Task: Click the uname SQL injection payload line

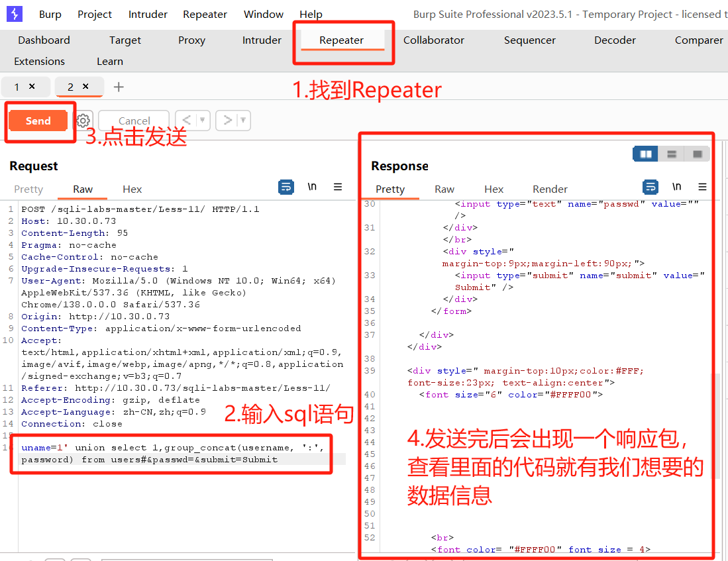Action: pos(172,454)
